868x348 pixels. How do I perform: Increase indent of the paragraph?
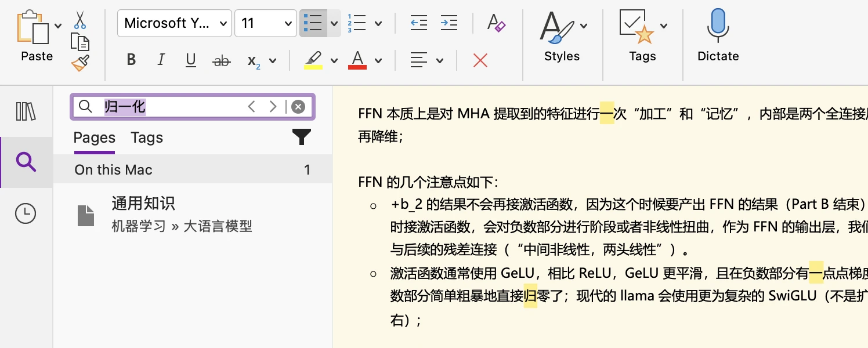tap(449, 23)
